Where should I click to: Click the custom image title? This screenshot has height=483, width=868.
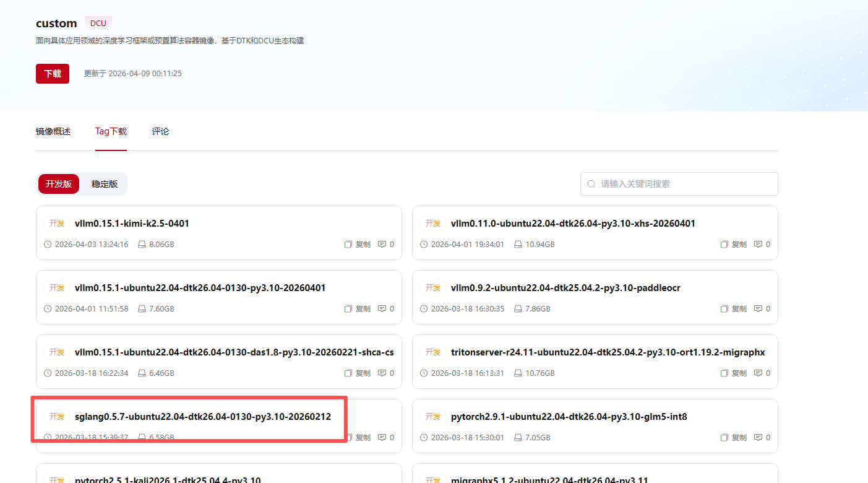[x=56, y=24]
